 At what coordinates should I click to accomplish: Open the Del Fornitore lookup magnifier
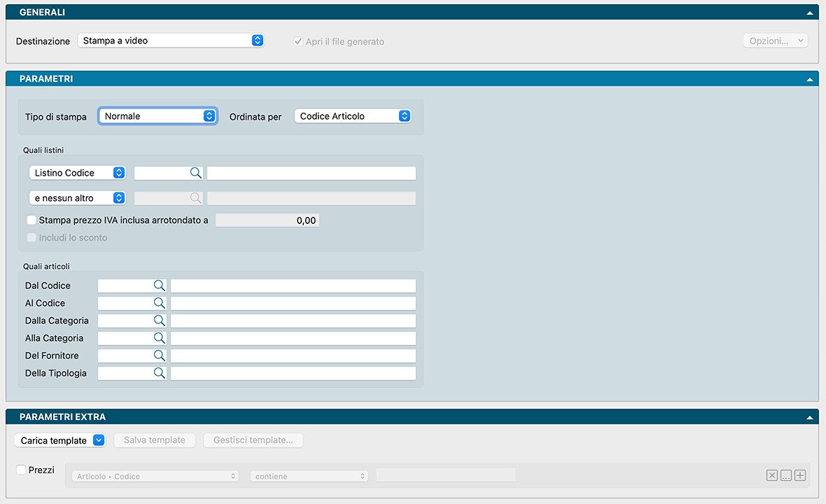tap(160, 356)
